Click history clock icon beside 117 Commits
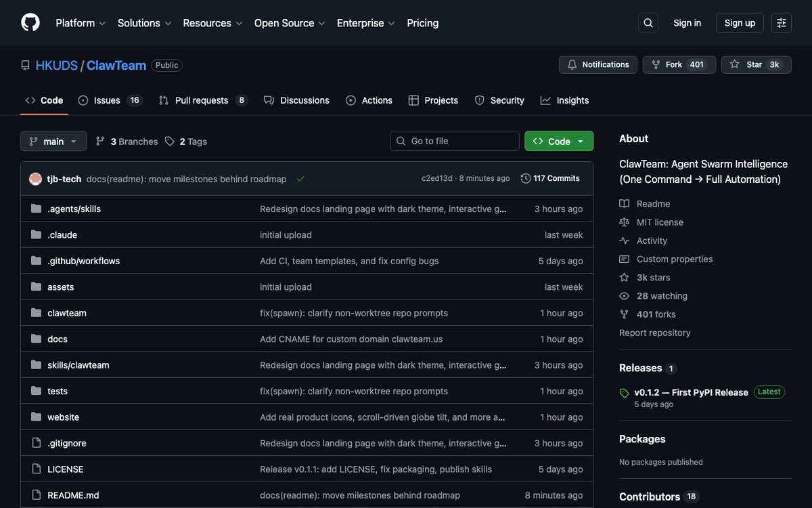812x508 pixels. pyautogui.click(x=526, y=179)
